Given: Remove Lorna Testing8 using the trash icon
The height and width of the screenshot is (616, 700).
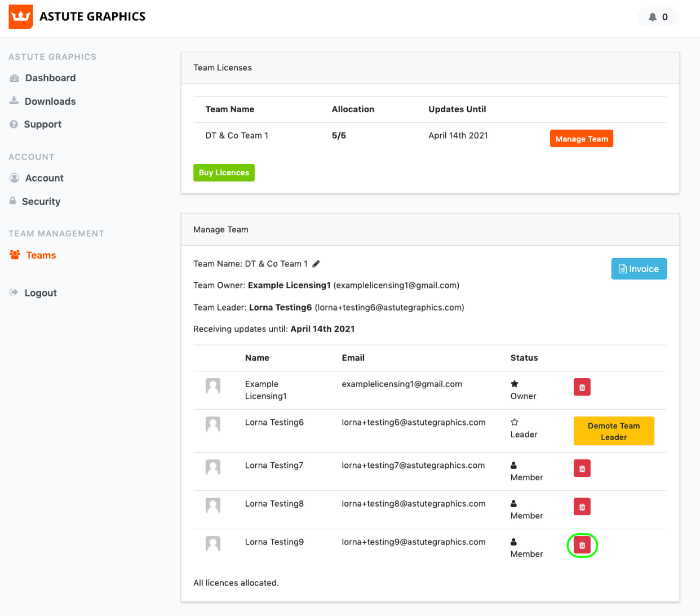Looking at the screenshot, I should (582, 507).
